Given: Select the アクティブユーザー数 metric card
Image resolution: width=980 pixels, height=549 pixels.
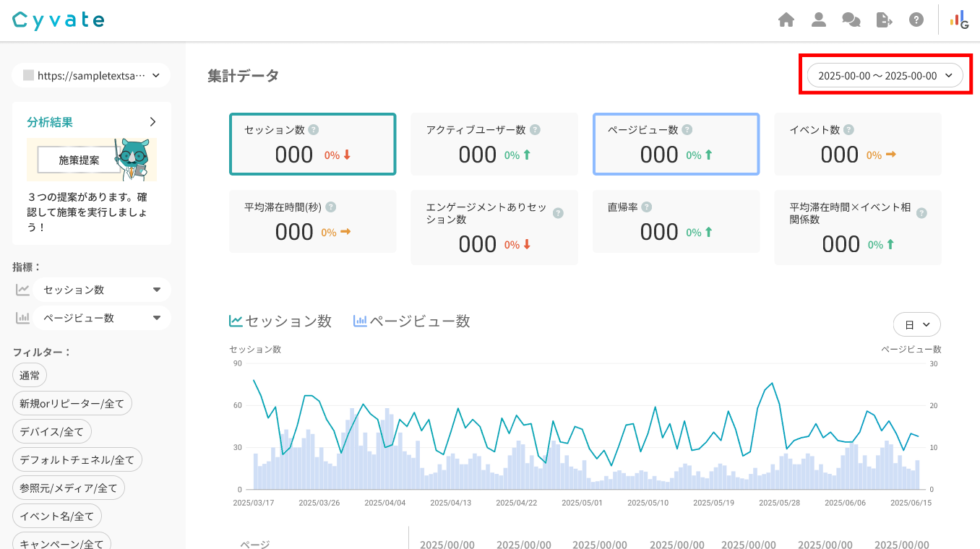Looking at the screenshot, I should coord(494,144).
